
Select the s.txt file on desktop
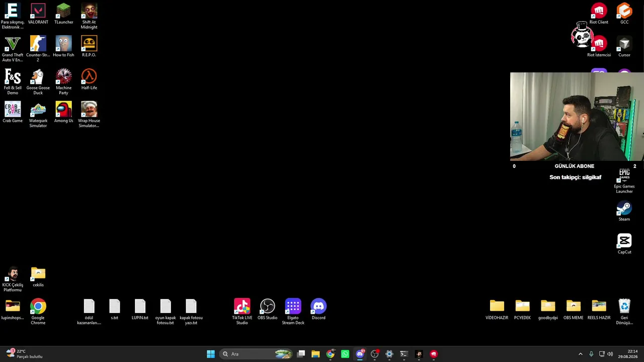pos(115,310)
